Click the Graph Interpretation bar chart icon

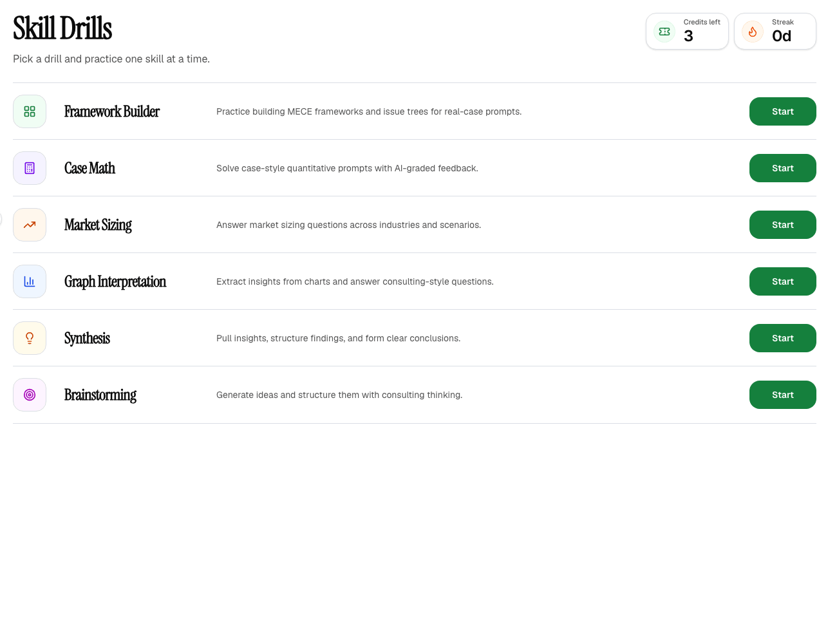tap(30, 281)
